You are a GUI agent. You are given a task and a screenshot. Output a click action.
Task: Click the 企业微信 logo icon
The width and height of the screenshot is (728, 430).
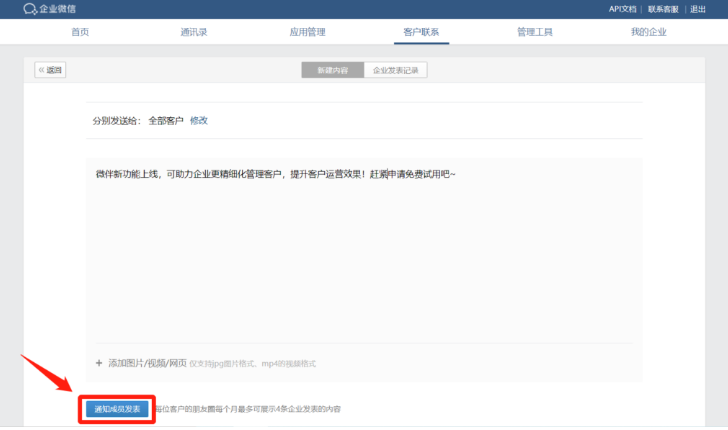coord(30,9)
